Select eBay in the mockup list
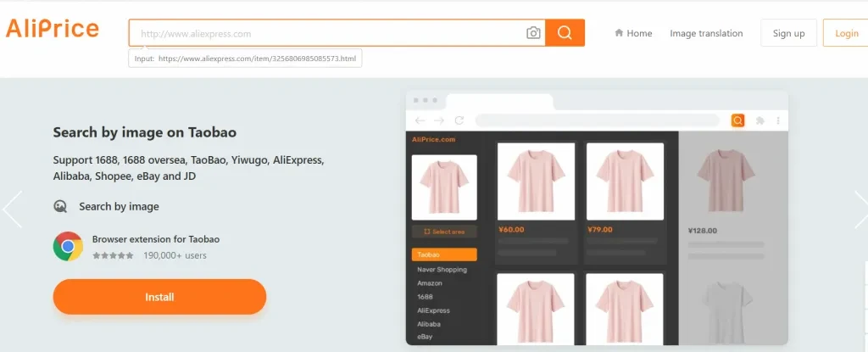The height and width of the screenshot is (352, 868). tap(425, 337)
